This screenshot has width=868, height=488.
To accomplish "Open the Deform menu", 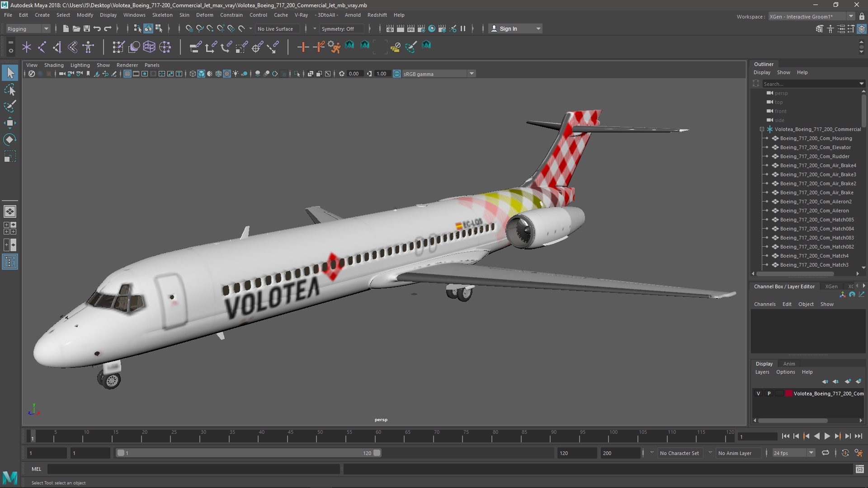I will 204,15.
